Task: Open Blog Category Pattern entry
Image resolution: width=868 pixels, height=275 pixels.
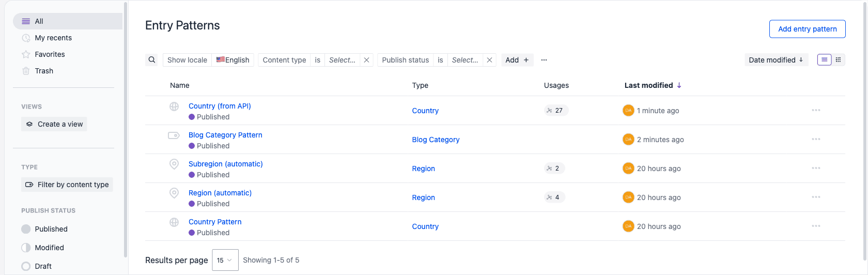Action: [x=225, y=135]
